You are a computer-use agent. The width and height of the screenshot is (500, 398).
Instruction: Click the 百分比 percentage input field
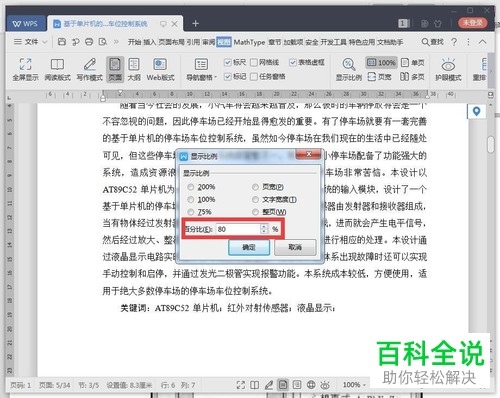[238, 229]
